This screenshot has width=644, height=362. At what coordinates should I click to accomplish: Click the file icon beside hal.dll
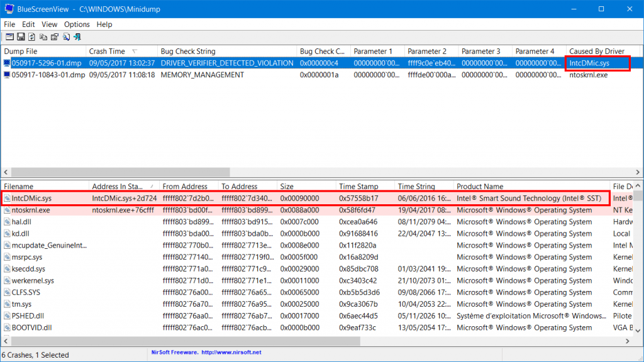[7, 222]
